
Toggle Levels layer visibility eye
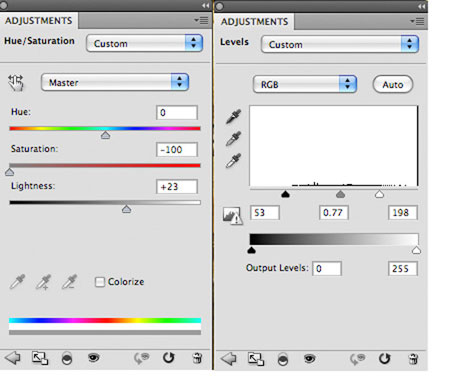(310, 359)
